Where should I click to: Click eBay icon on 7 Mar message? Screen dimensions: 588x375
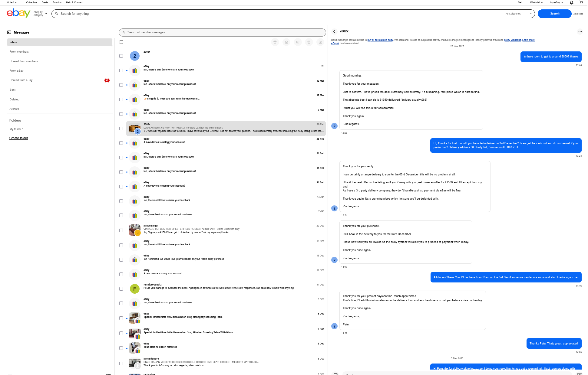[135, 114]
